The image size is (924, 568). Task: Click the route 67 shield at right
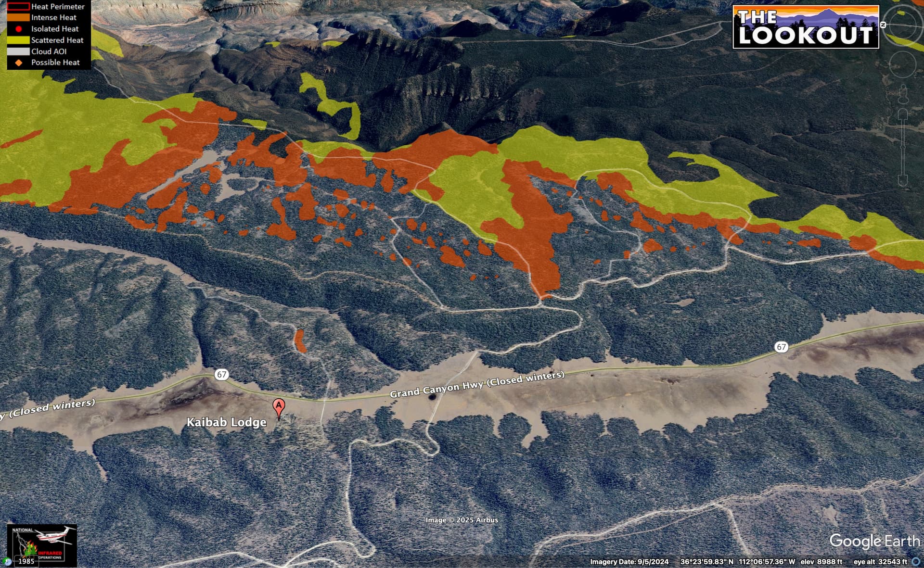coord(781,347)
